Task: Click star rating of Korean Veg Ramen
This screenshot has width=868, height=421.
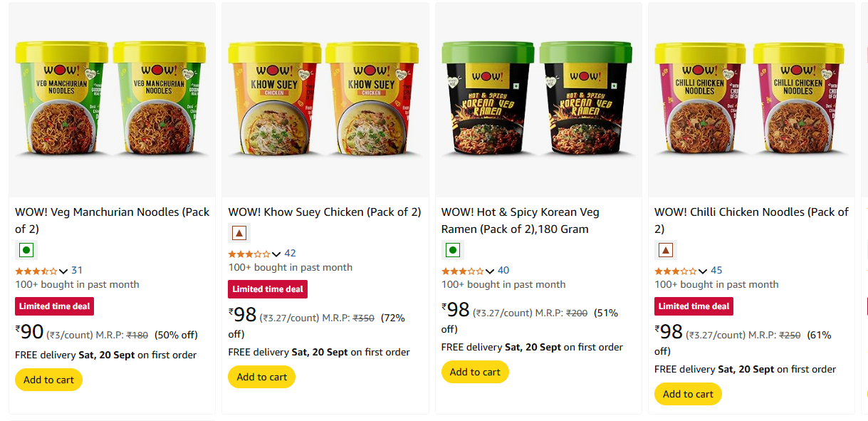Action: pyautogui.click(x=462, y=271)
